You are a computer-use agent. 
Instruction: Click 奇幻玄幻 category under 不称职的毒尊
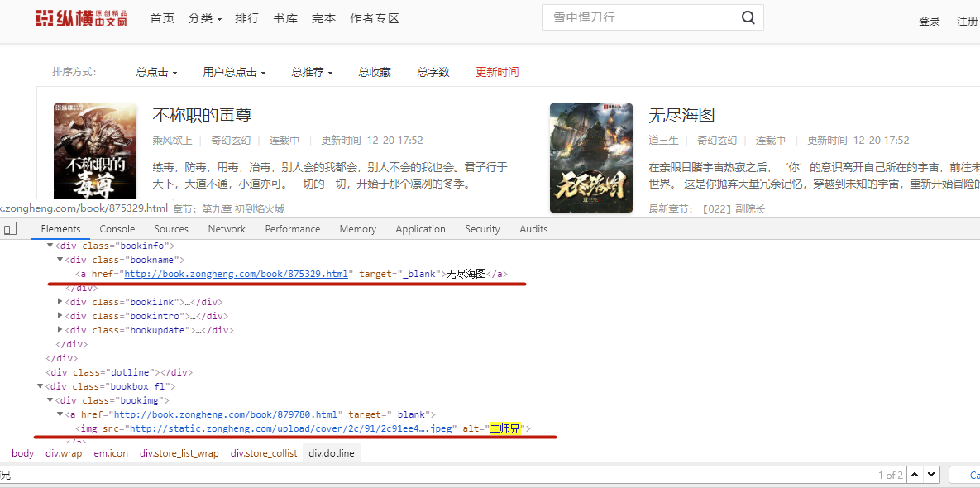pyautogui.click(x=231, y=141)
